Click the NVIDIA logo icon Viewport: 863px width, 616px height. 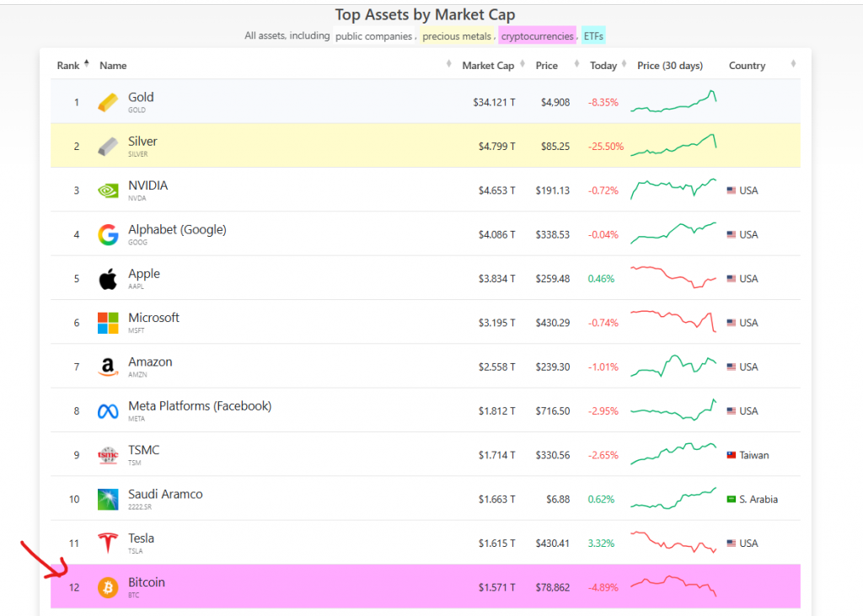click(107, 190)
